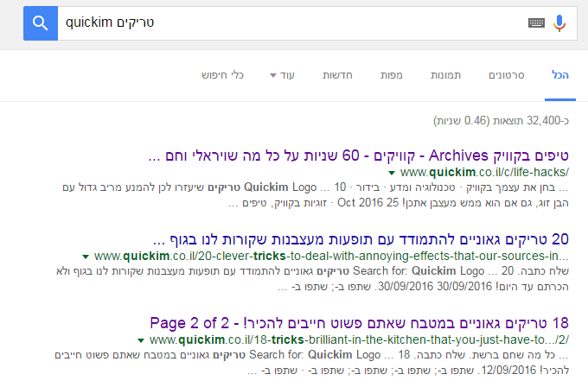588x387 pixels.
Task: Select the 'הכל' results tab
Action: coord(560,75)
